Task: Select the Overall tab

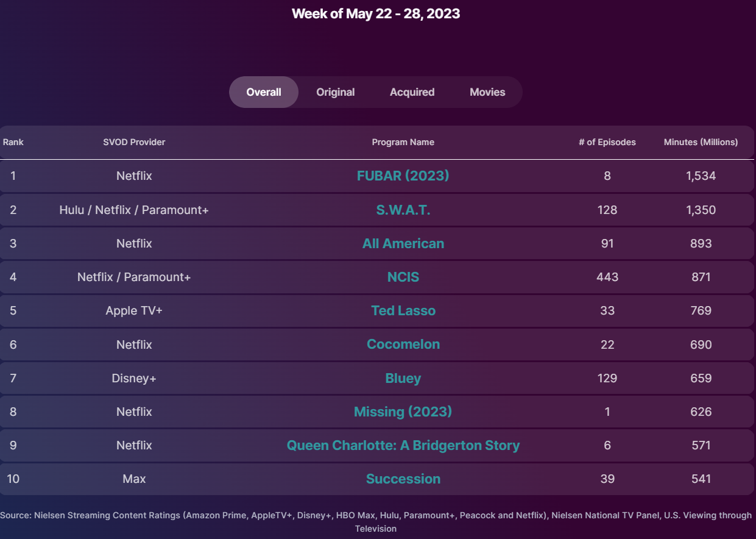Action: pos(263,91)
